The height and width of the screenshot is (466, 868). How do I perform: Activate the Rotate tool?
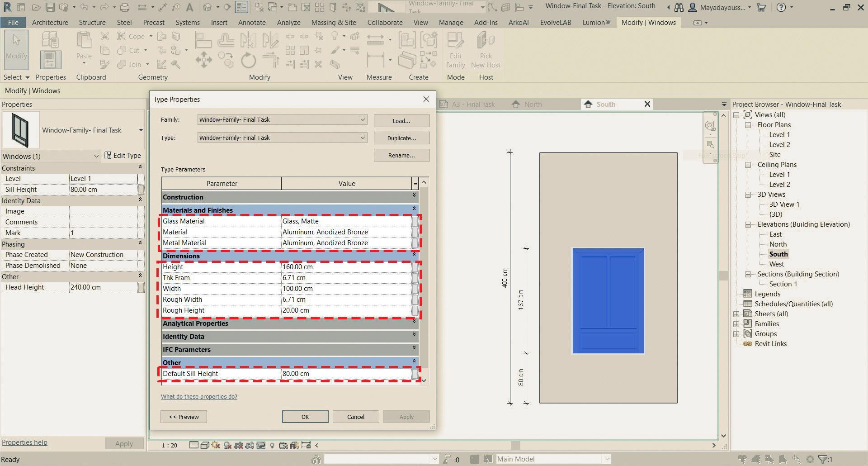pos(248,60)
